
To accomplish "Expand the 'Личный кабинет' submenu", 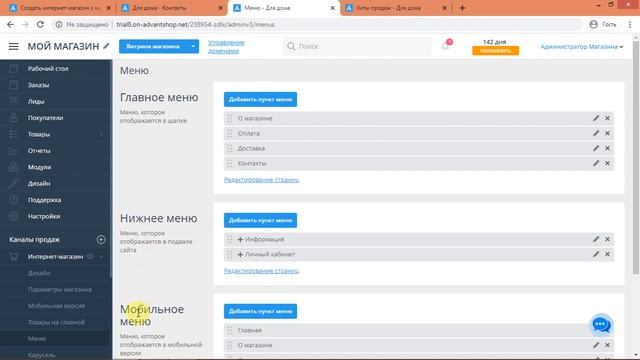I will click(240, 255).
